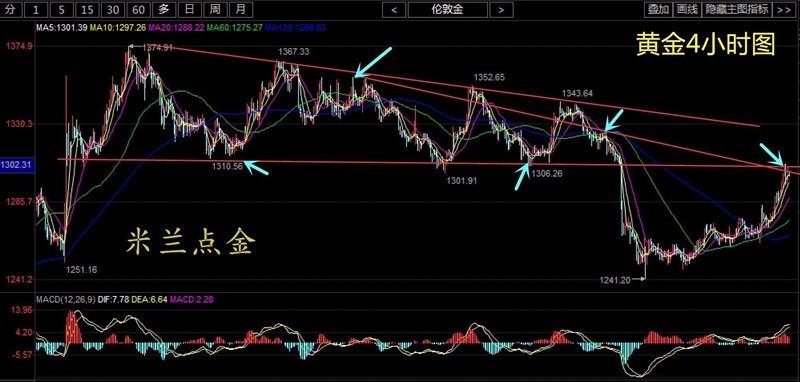The height and width of the screenshot is (382, 800).
Task: Click the 画线 draw line button
Action: (x=687, y=9)
